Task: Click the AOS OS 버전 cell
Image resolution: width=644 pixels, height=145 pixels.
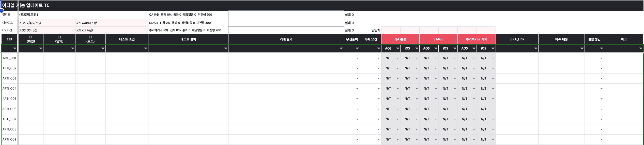Action: click(x=47, y=30)
